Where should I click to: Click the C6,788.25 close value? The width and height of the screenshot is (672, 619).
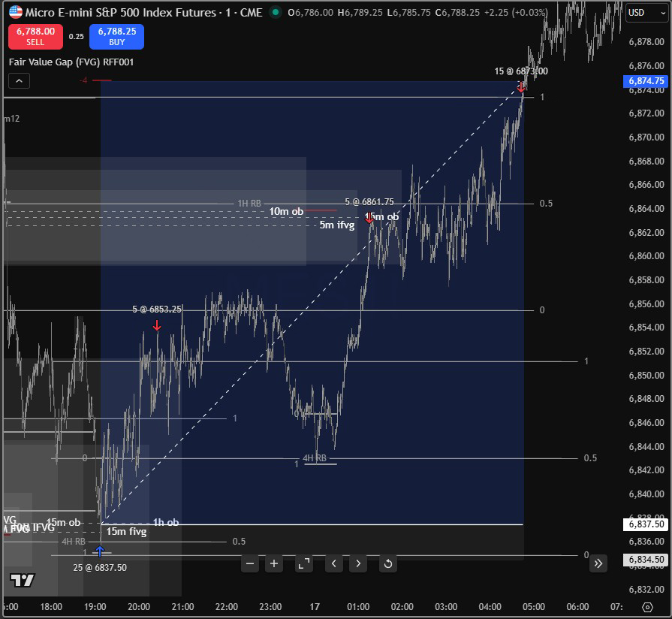(x=457, y=13)
